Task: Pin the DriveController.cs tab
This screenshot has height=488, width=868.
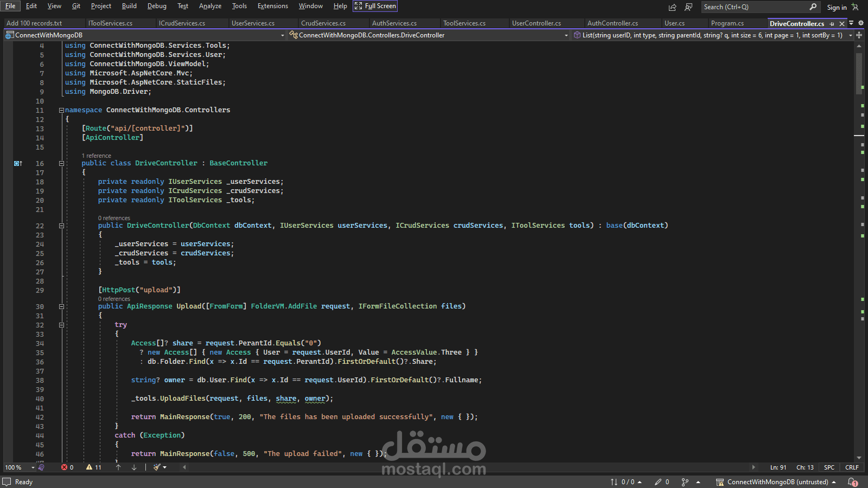Action: click(x=832, y=24)
